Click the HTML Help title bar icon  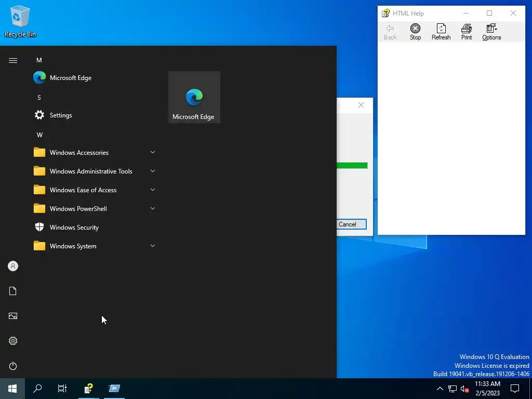[385, 13]
